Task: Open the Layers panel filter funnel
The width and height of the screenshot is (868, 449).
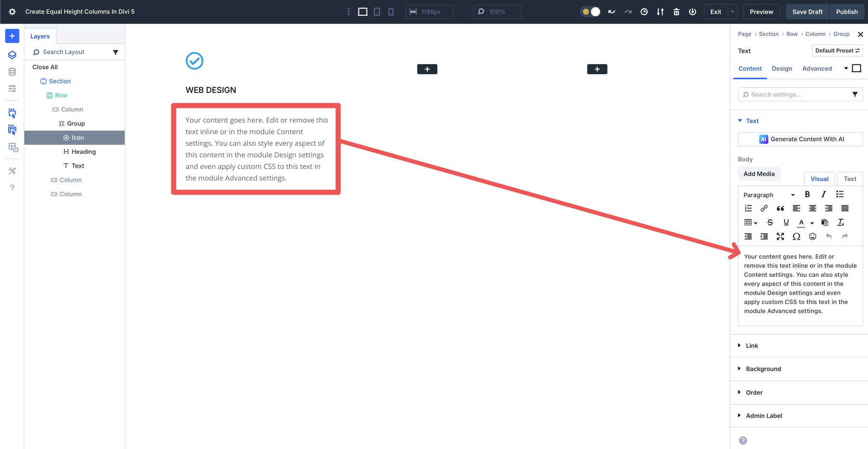Action: point(116,52)
